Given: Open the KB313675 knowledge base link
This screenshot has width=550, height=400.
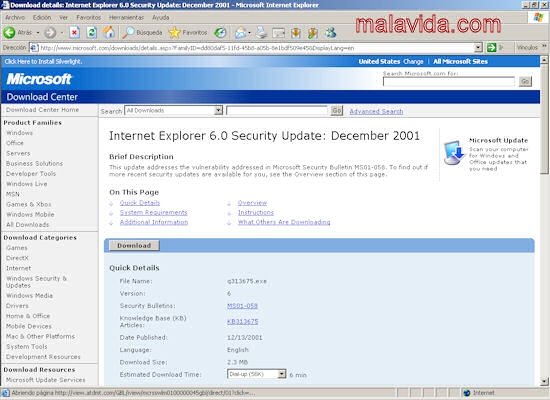Looking at the screenshot, I should [x=242, y=321].
